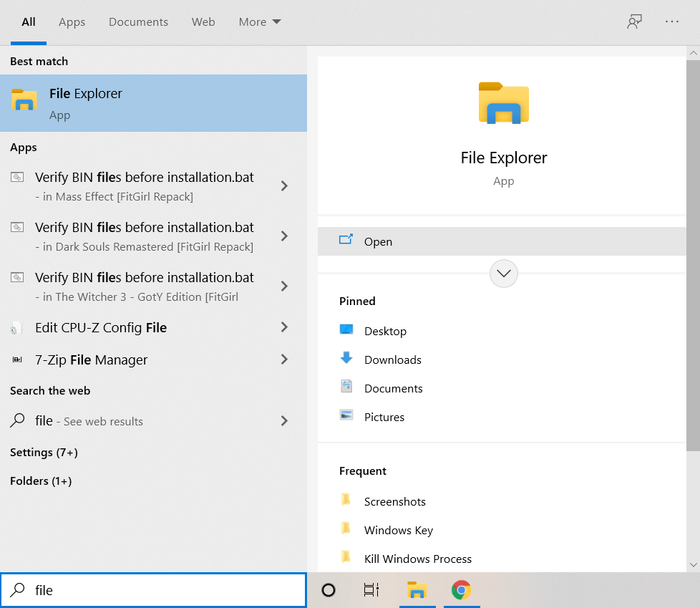Open the File Explorer app icon

coord(24,101)
